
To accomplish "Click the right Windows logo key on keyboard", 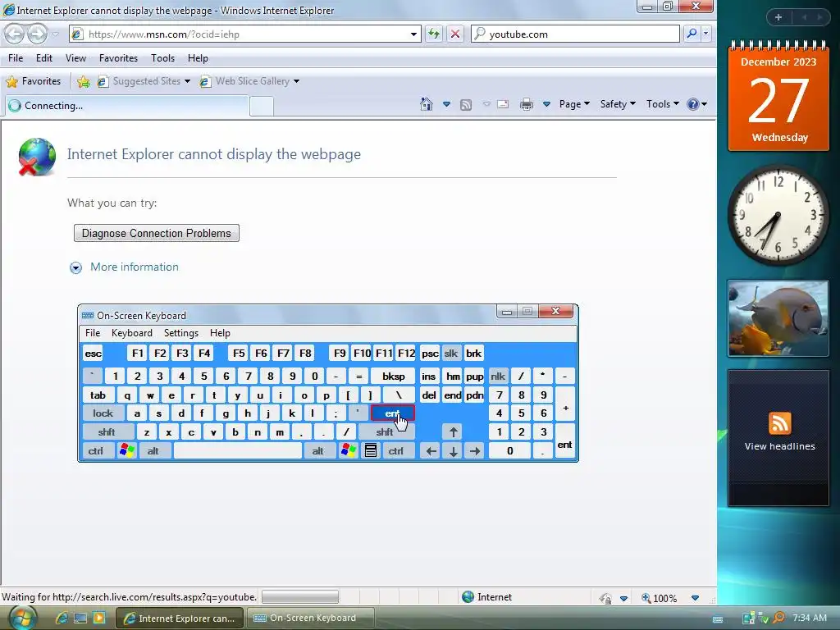I will (x=348, y=450).
